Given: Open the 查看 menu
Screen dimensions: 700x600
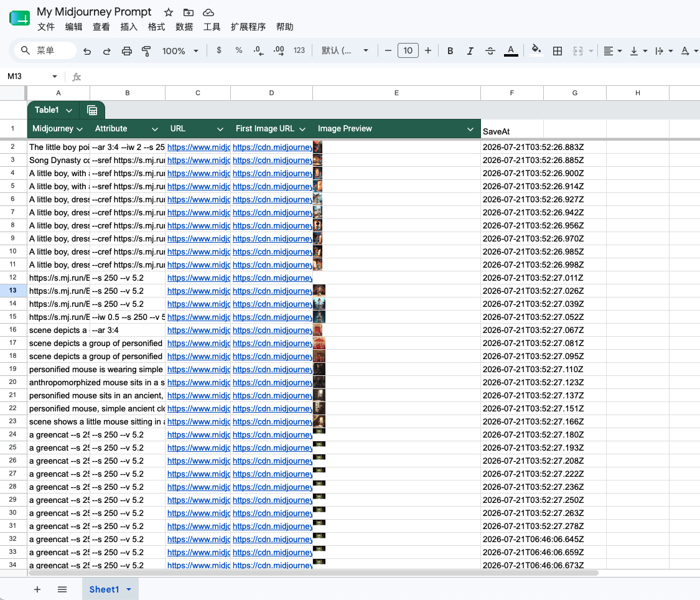Looking at the screenshot, I should click(x=101, y=27).
